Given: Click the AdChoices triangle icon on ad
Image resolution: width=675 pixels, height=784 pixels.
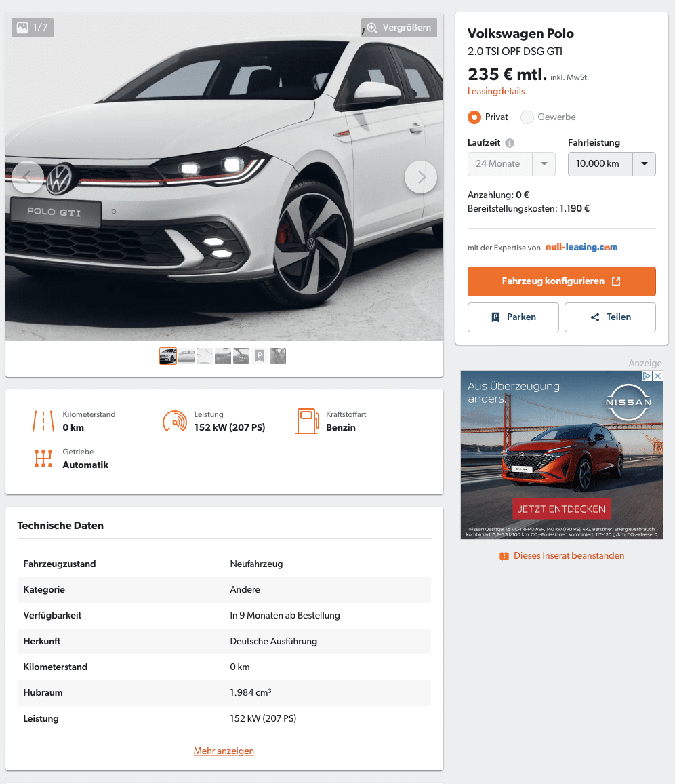Looking at the screenshot, I should [x=647, y=376].
